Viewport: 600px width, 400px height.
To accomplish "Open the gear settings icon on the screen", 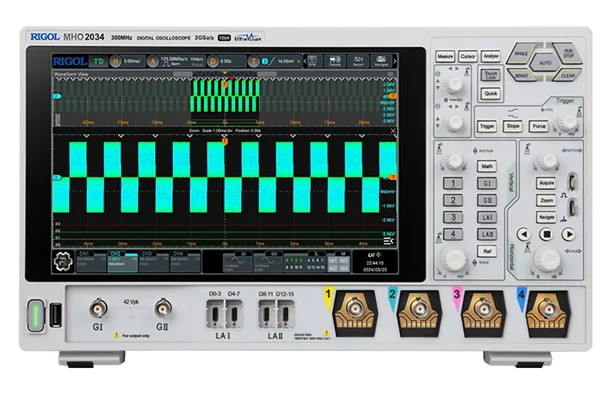I will tap(63, 261).
